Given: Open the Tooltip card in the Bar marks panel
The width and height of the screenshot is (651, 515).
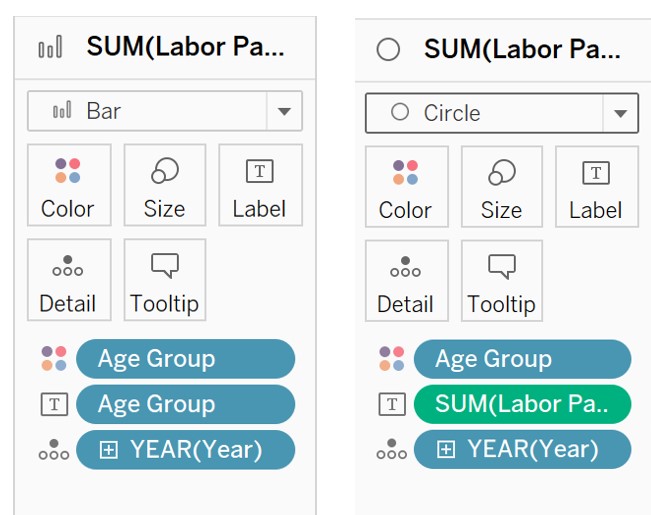Looking at the screenshot, I should coord(164,280).
